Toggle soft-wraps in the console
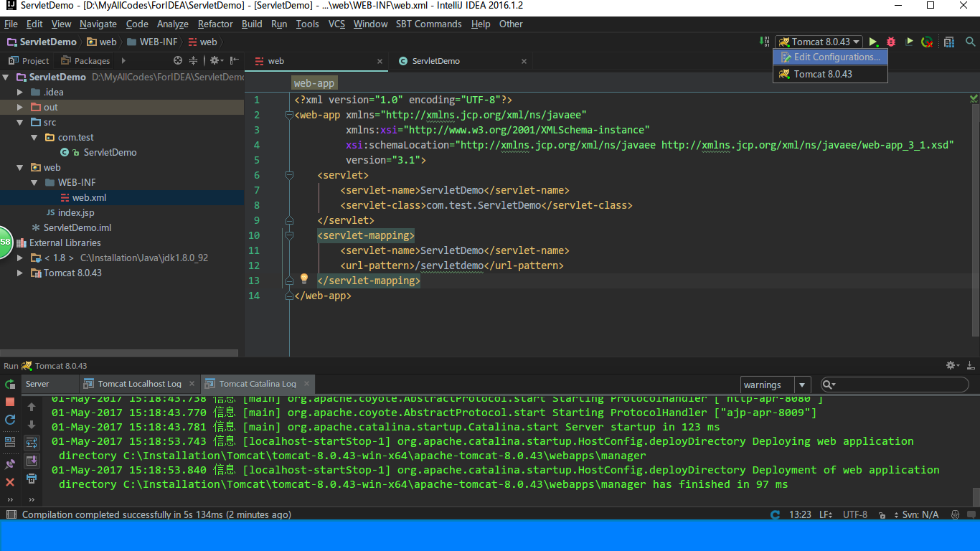 (32, 442)
